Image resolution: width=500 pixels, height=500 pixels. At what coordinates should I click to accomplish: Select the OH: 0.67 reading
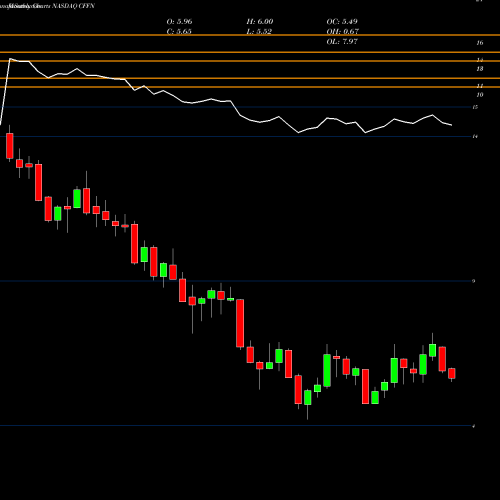point(343,32)
